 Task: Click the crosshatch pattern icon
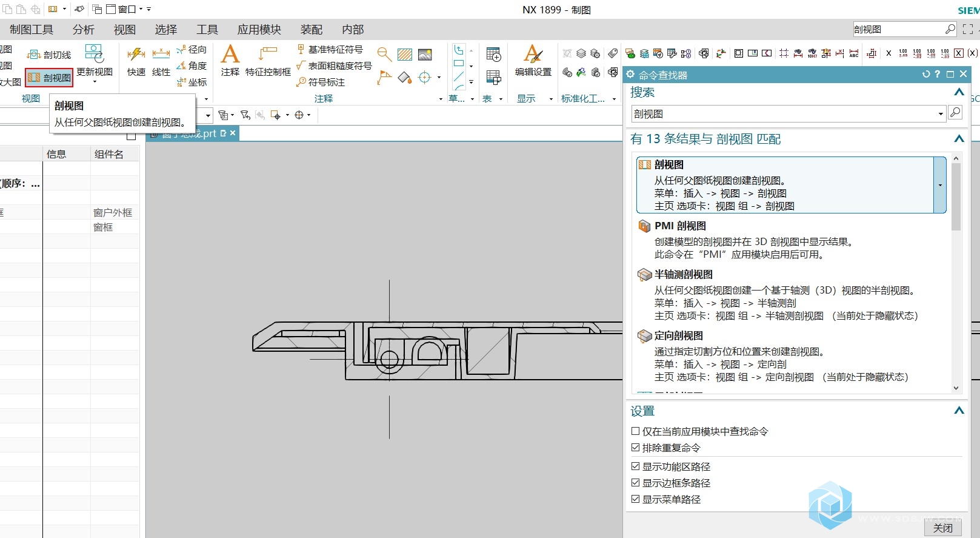405,55
